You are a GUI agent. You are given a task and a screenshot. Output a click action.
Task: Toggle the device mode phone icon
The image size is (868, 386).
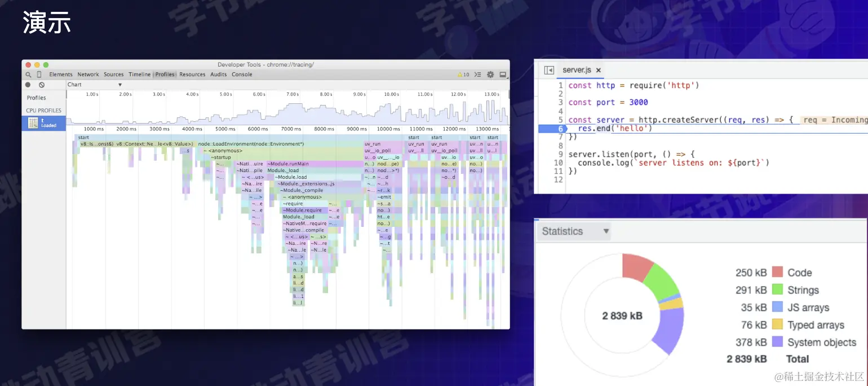click(39, 74)
